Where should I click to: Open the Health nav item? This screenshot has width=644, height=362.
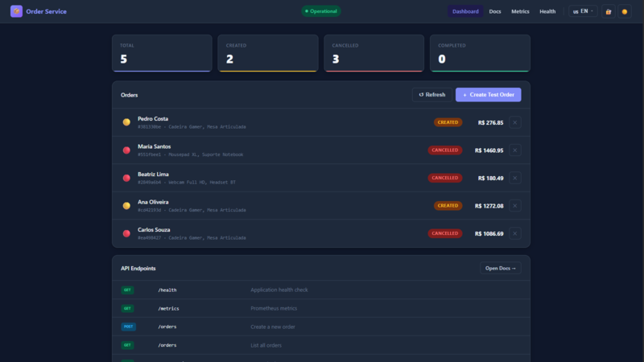click(547, 11)
